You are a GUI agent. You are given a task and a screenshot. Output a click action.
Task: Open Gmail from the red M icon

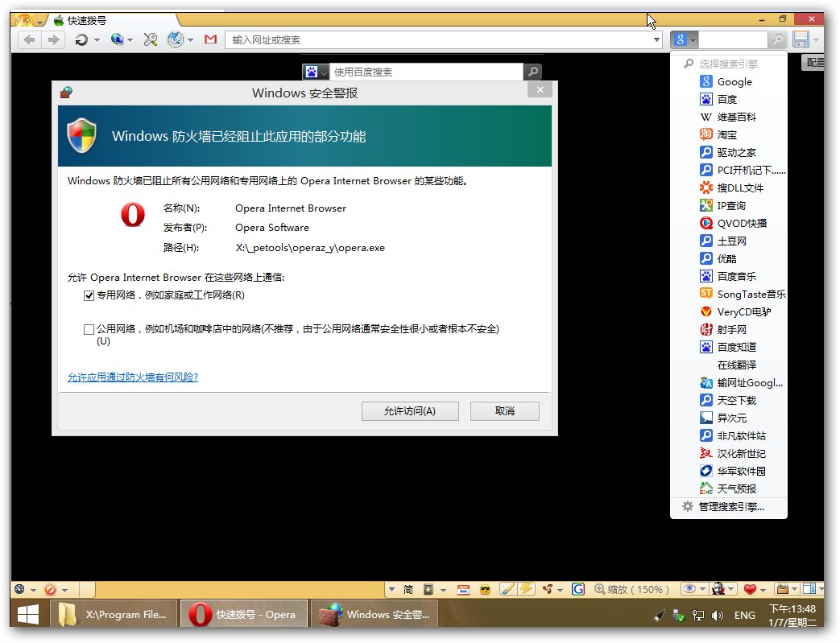click(x=211, y=39)
